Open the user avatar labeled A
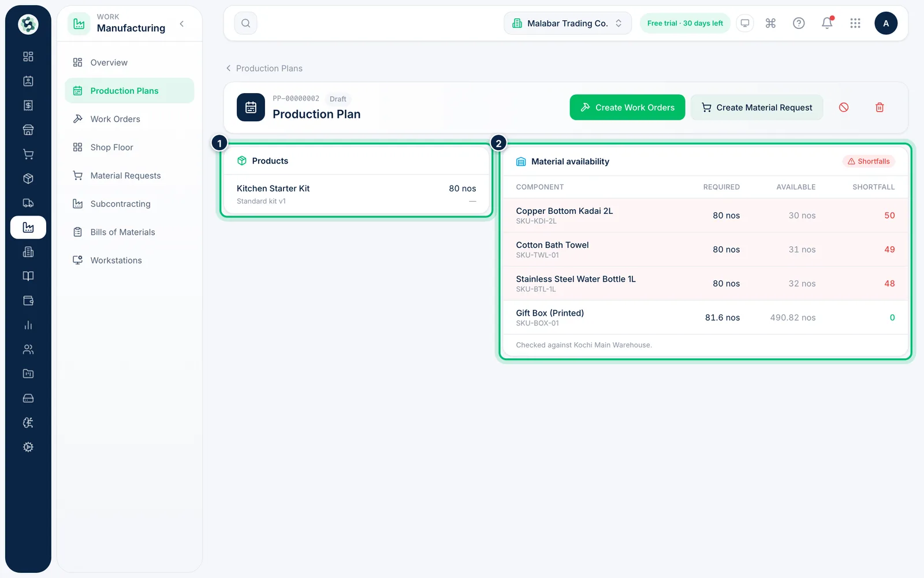The width and height of the screenshot is (924, 578). (886, 23)
